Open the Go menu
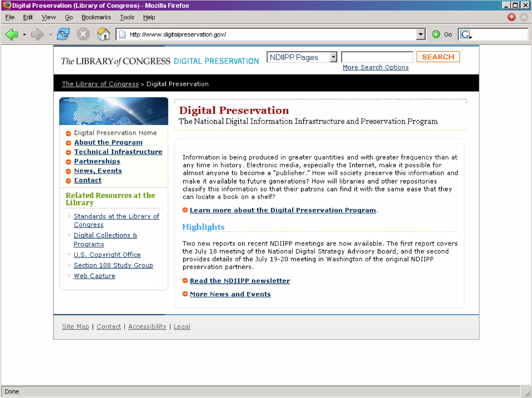 (x=69, y=17)
